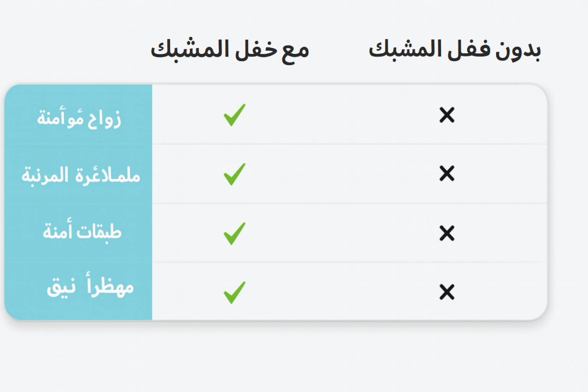588x392 pixels.
Task: Select the بدون ففل المشبك column header
Action: (x=455, y=50)
